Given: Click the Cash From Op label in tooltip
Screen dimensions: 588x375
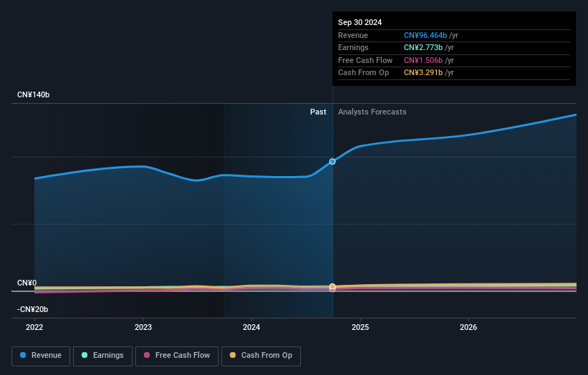Looking at the screenshot, I should pos(363,73).
